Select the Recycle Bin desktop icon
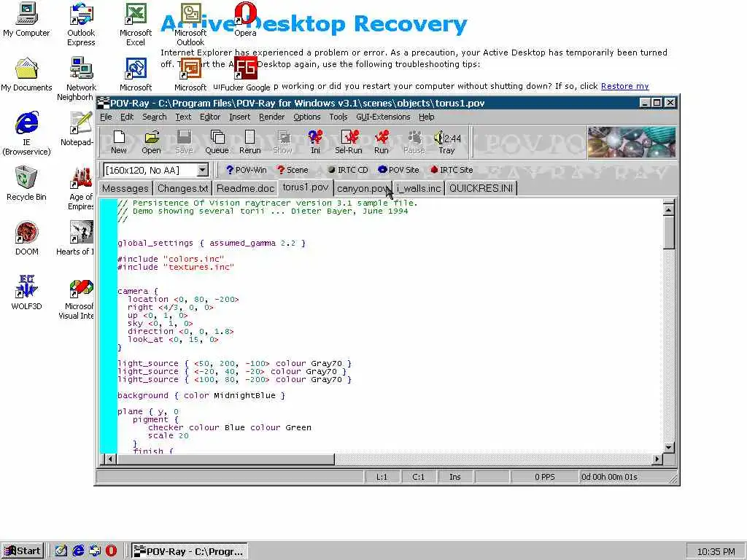 tap(26, 184)
